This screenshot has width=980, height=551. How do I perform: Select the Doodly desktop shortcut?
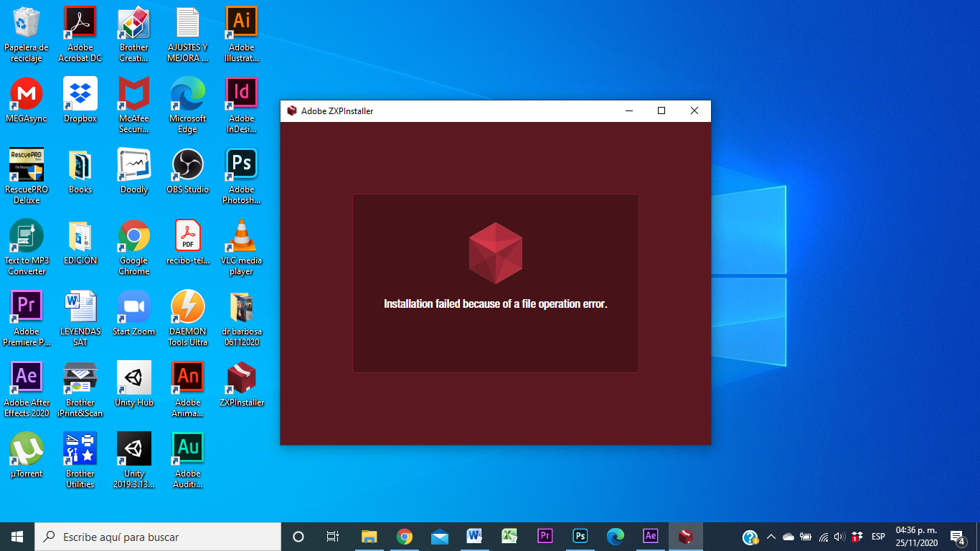point(134,171)
